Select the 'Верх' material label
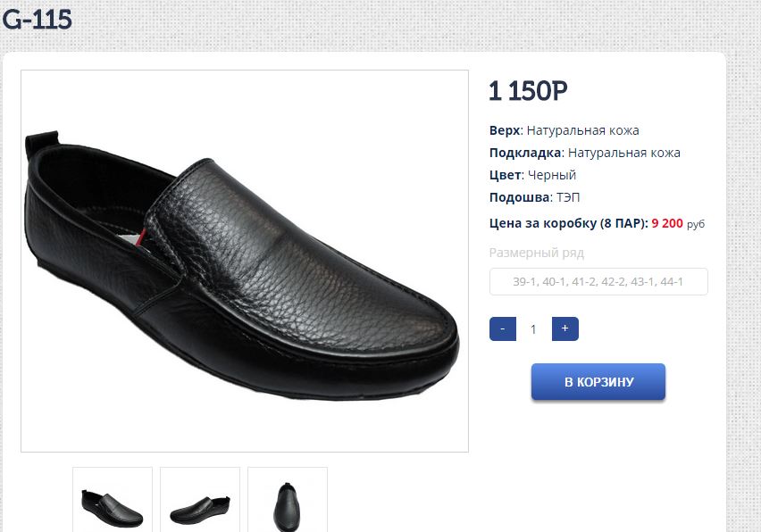This screenshot has height=532, width=761. [x=505, y=130]
